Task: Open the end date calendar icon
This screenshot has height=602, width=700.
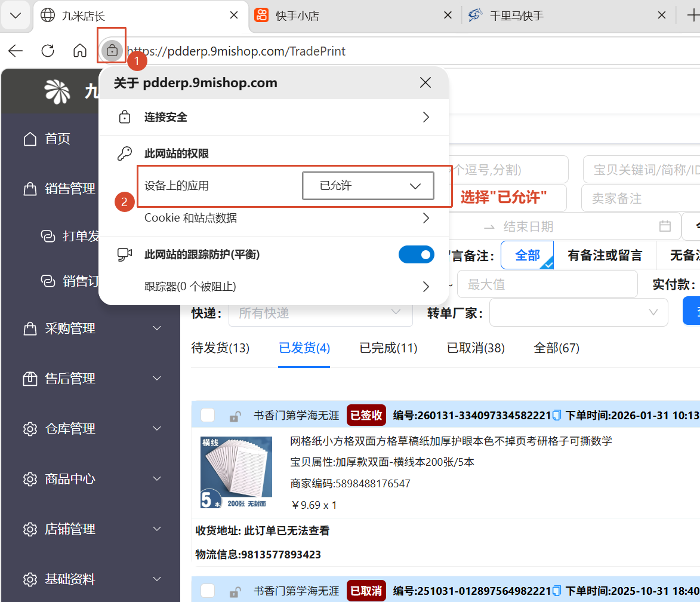Action: (665, 226)
